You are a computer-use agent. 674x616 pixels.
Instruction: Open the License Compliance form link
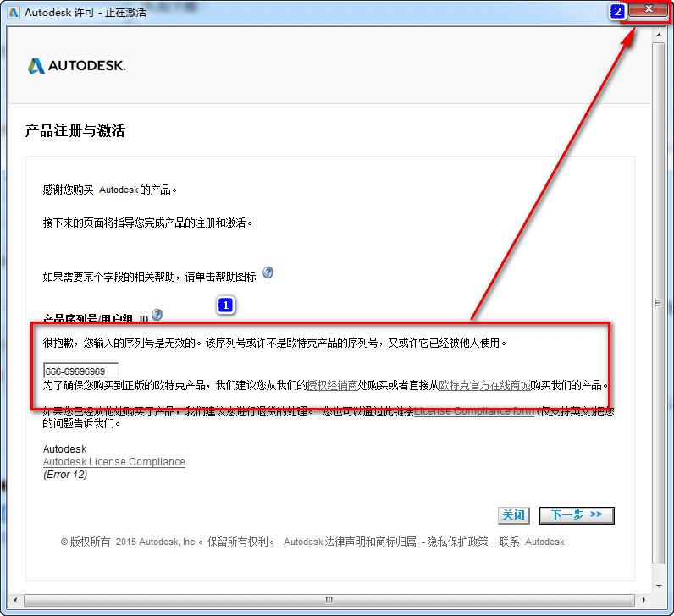point(473,411)
